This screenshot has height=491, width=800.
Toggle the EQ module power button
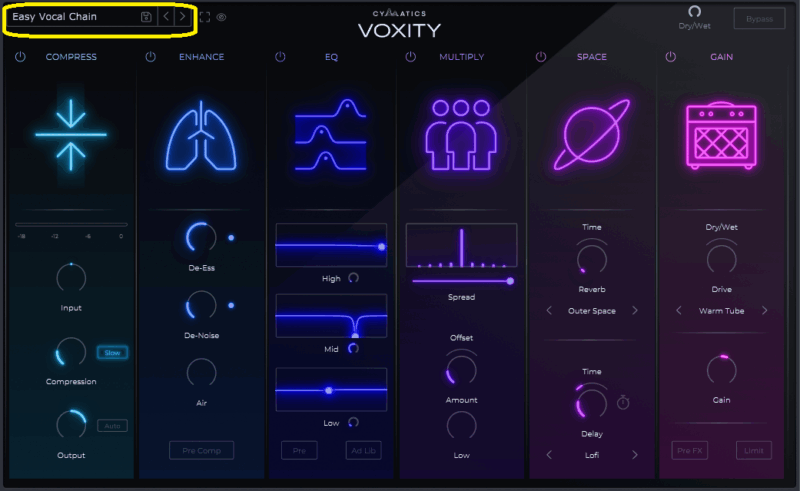pos(280,57)
